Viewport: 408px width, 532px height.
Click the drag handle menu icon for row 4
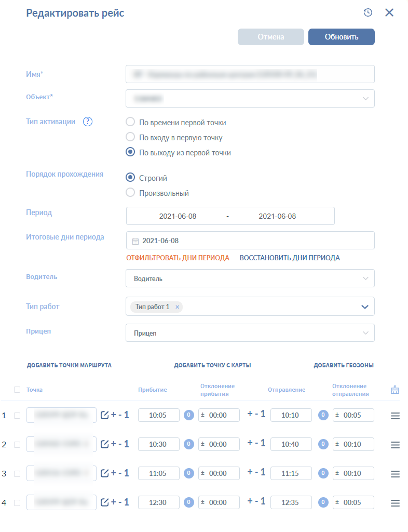[395, 503]
